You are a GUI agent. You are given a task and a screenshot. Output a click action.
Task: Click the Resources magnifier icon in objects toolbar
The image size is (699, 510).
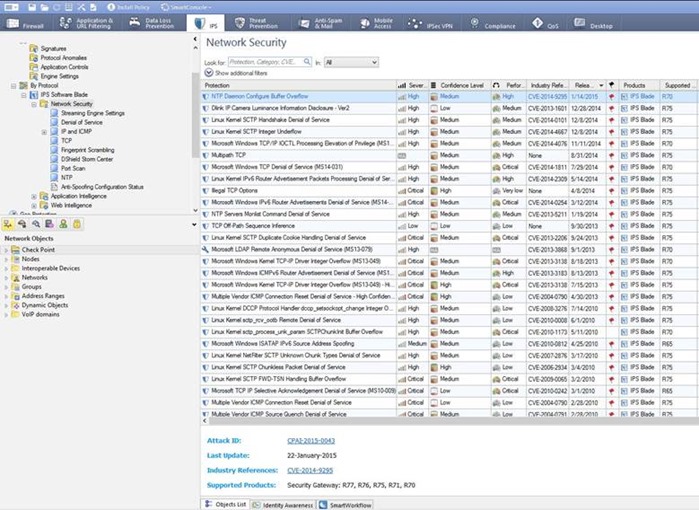coord(36,224)
